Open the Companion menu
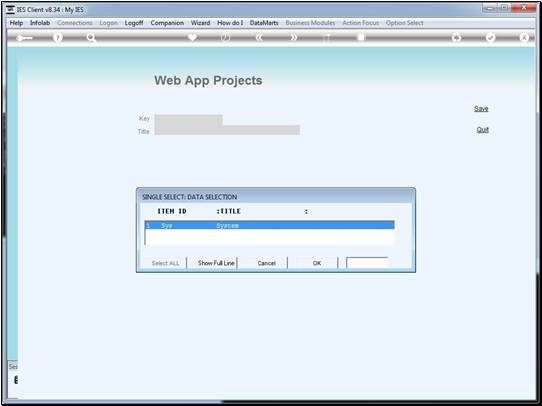The height and width of the screenshot is (406, 542). click(167, 23)
